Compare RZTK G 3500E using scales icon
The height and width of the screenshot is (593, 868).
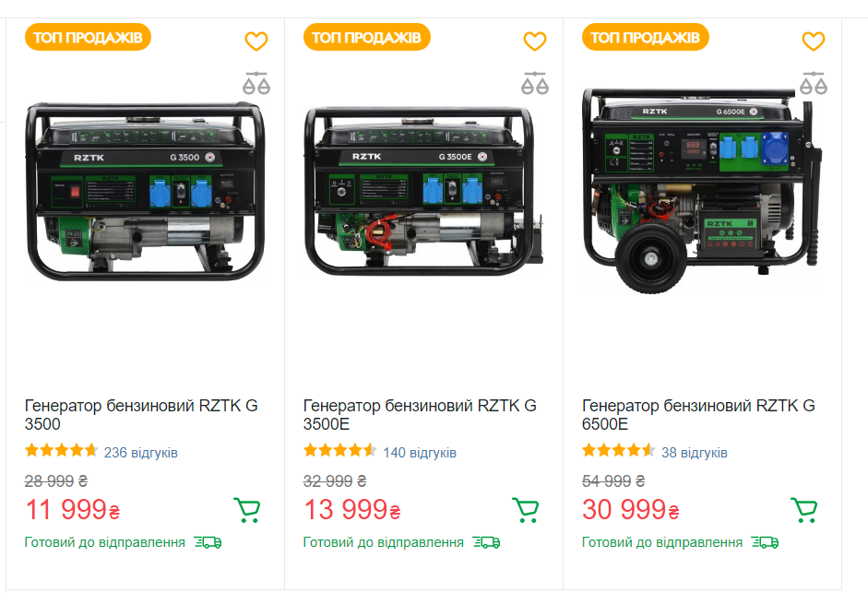click(x=535, y=83)
